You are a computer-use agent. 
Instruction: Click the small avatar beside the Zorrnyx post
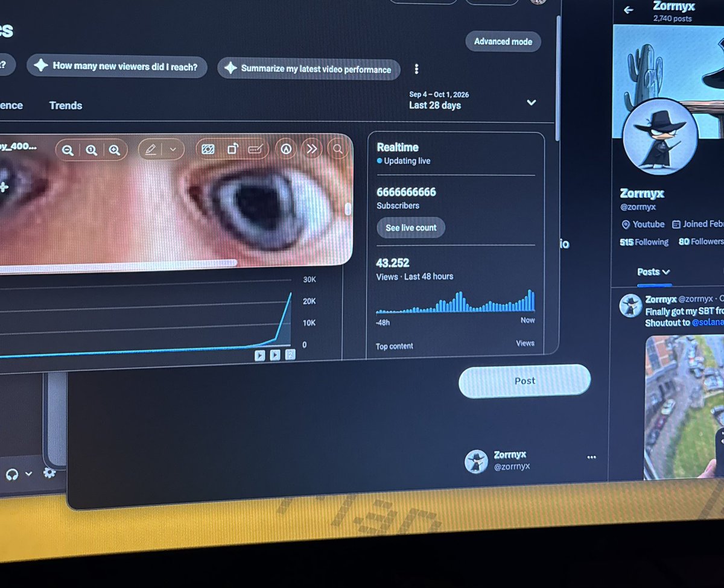(x=630, y=306)
